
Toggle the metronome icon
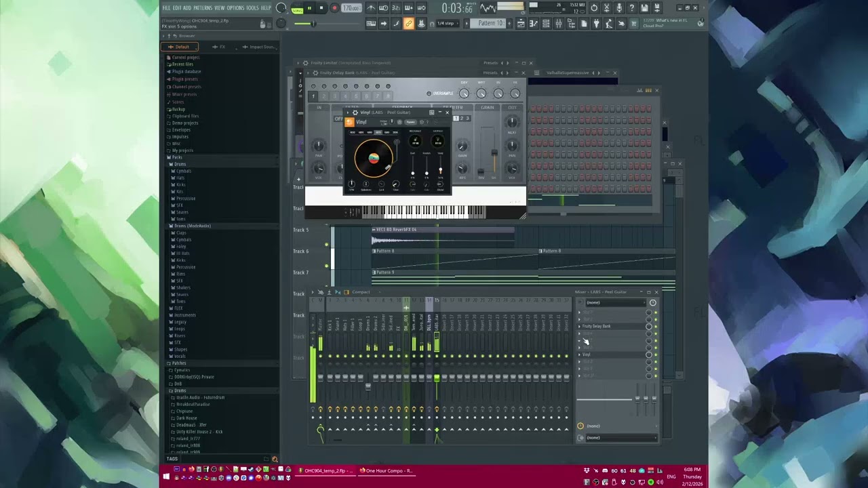coord(371,8)
